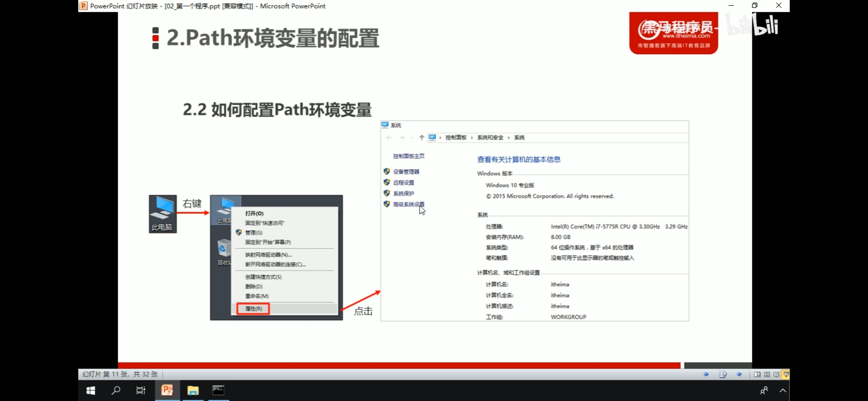The width and height of the screenshot is (868, 401).
Task: Go to previous slide with blue left arrow
Action: (706, 374)
